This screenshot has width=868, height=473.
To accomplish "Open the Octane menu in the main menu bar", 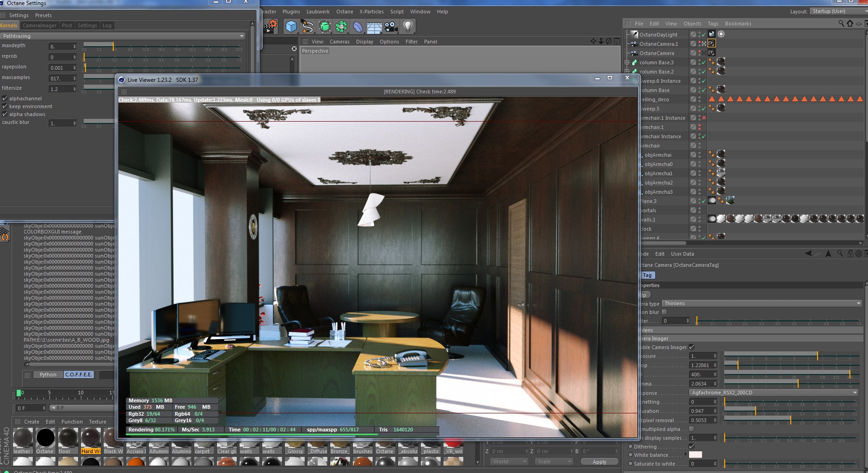I will (x=345, y=12).
